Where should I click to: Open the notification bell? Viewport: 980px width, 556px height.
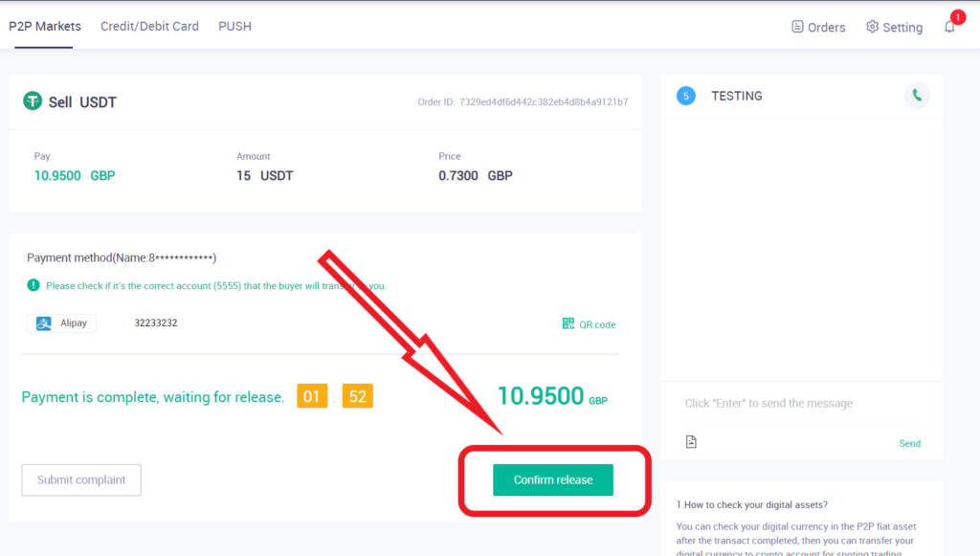pyautogui.click(x=949, y=27)
